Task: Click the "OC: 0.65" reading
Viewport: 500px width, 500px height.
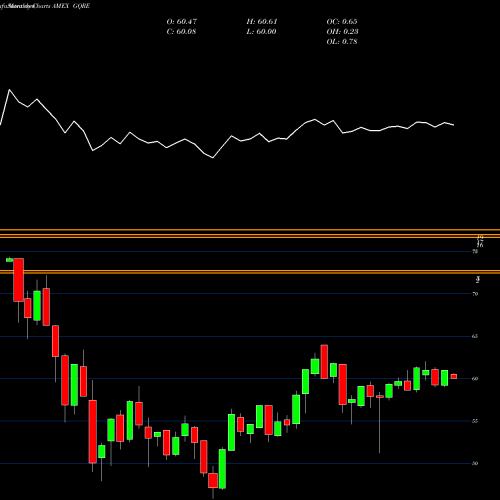Action: coord(342,22)
